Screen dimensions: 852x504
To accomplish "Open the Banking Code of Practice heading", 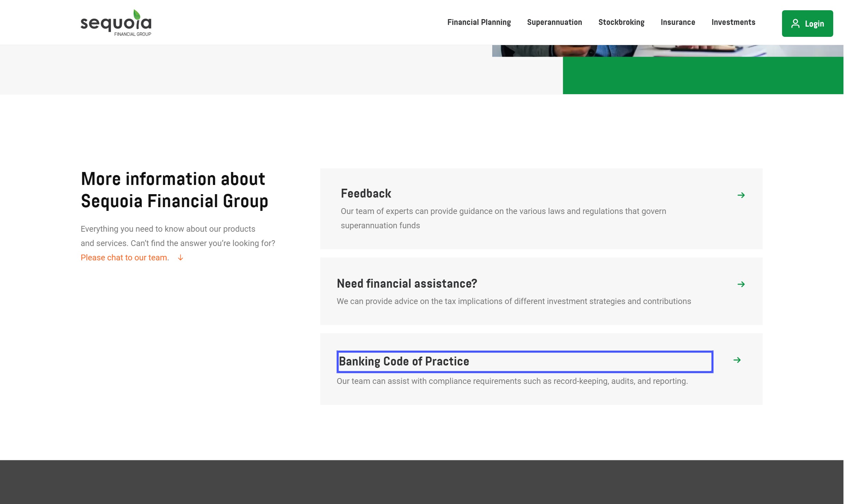I will pos(404,361).
